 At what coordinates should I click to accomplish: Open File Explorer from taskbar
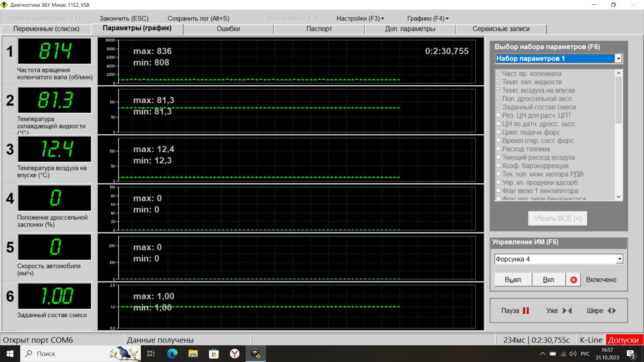(x=193, y=354)
